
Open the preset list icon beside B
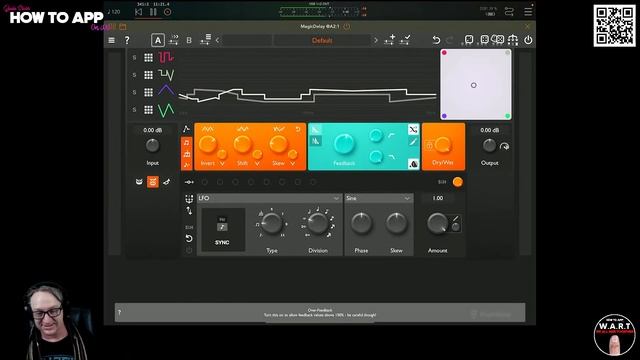coord(205,40)
